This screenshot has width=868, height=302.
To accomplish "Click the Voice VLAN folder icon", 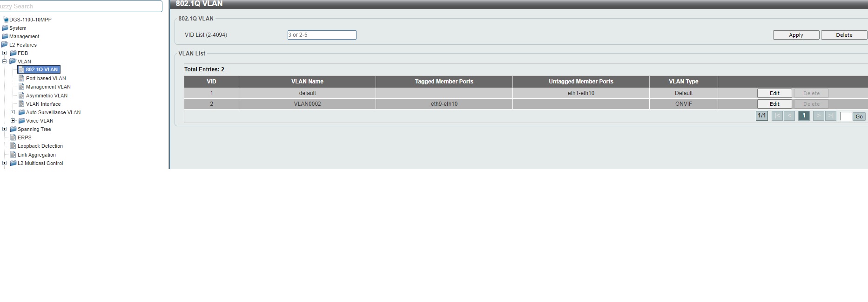I will [x=22, y=121].
